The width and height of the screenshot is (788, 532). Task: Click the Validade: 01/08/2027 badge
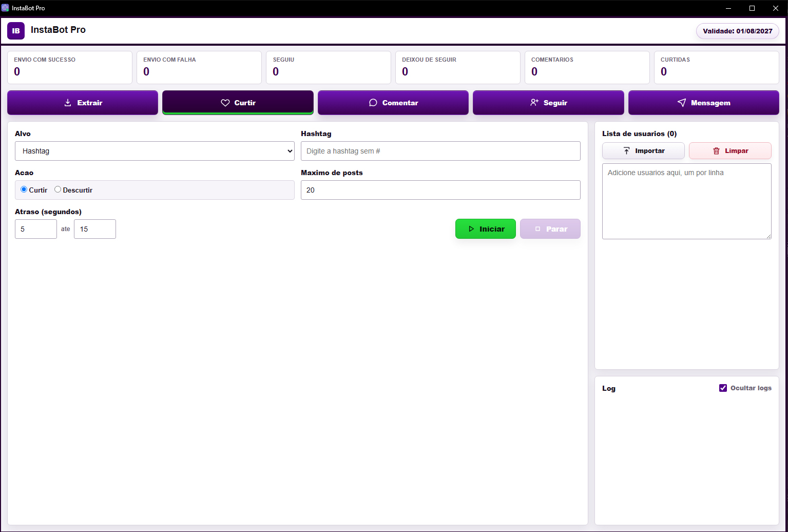click(738, 31)
